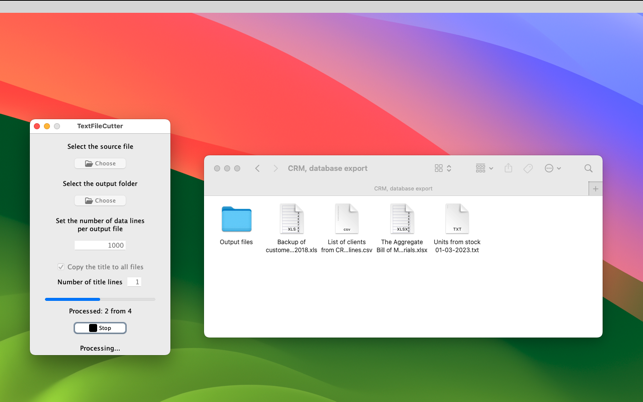Click the lines per output file field

(x=100, y=245)
